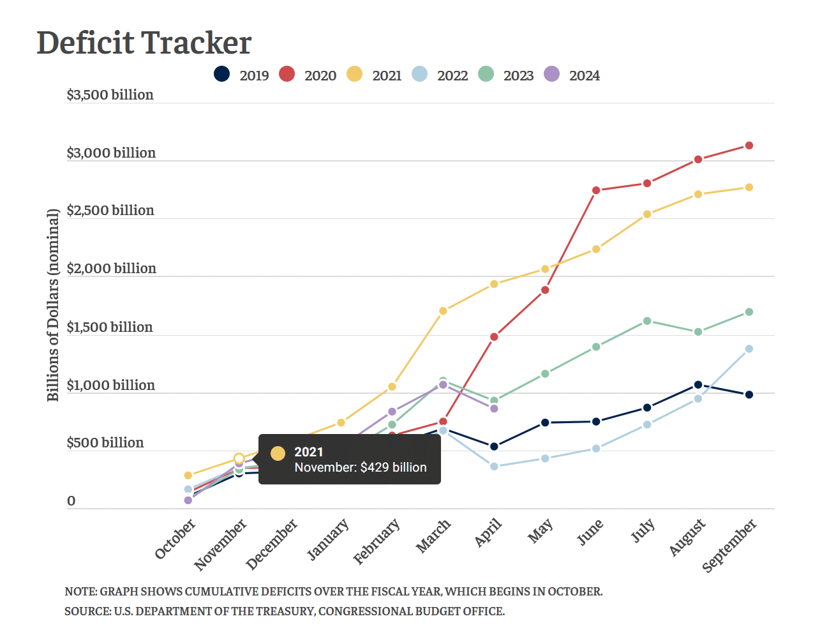
Task: Select the 2019 August data point
Action: click(x=698, y=385)
